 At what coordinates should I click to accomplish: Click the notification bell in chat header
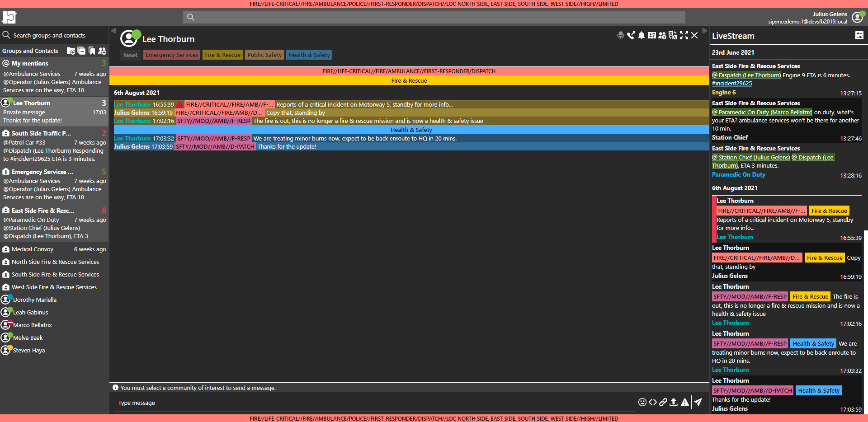pos(642,35)
